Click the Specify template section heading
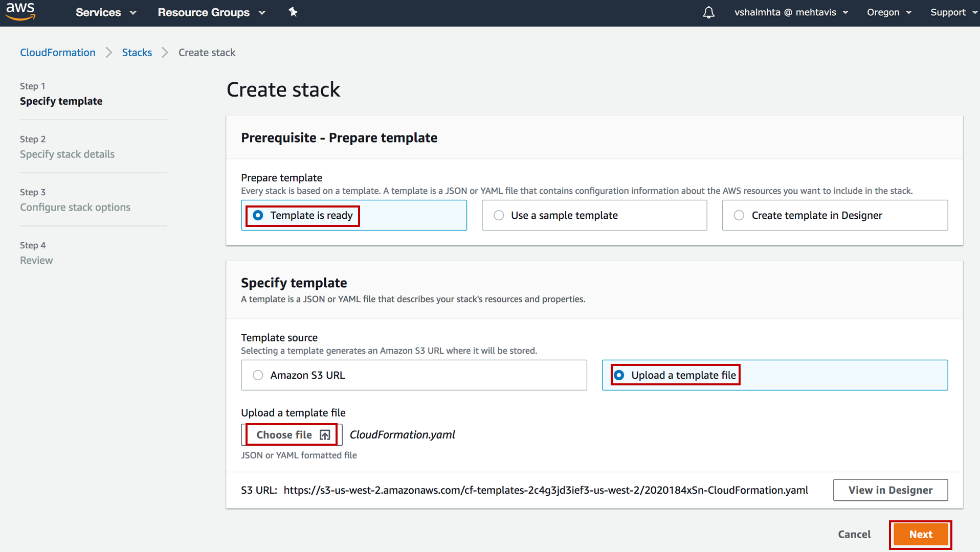The width and height of the screenshot is (980, 552). click(294, 283)
